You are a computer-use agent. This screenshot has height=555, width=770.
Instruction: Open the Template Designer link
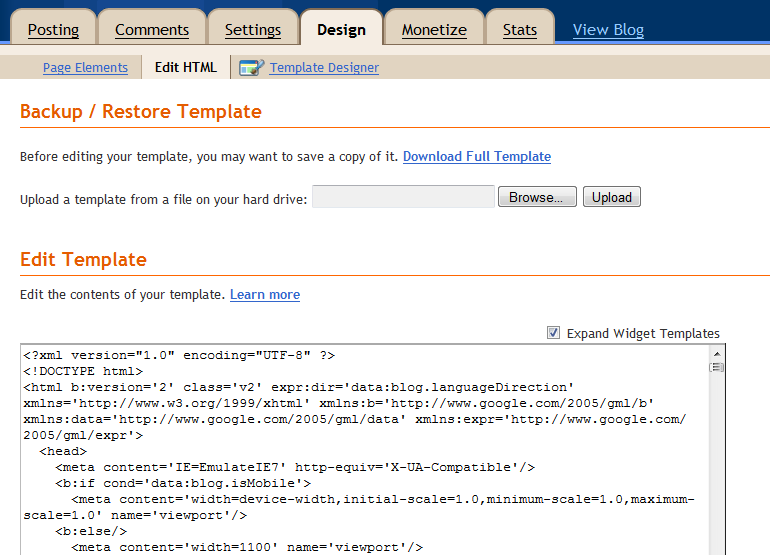324,67
